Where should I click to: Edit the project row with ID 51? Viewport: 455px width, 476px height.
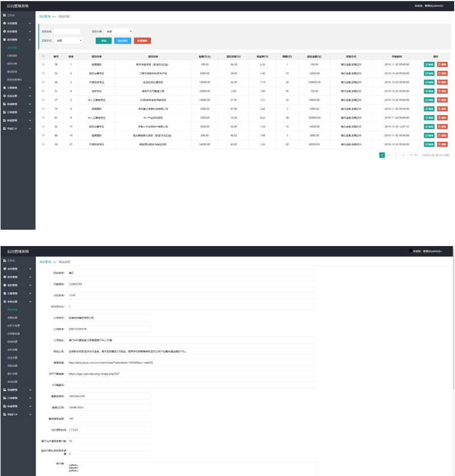pyautogui.click(x=429, y=90)
